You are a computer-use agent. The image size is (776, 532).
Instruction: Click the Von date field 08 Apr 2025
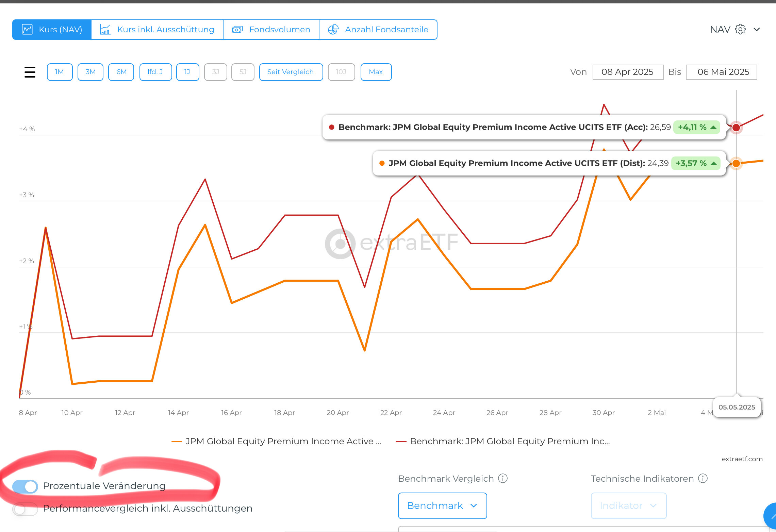tap(628, 72)
